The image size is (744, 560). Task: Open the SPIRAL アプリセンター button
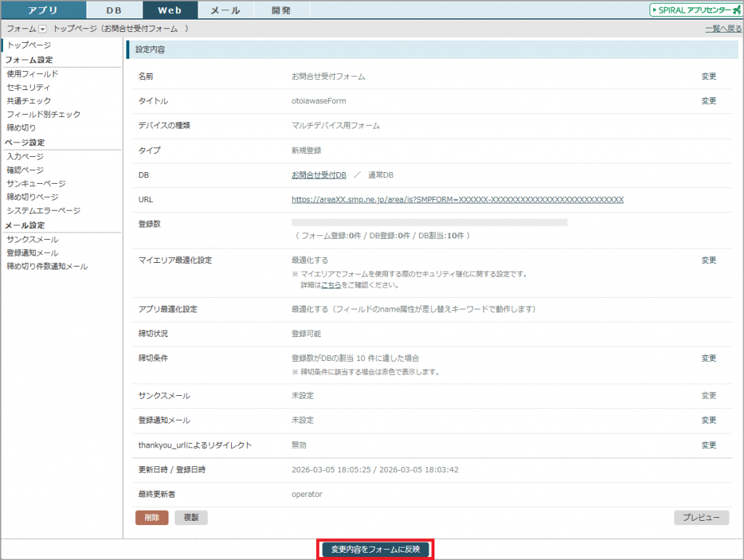pos(695,10)
